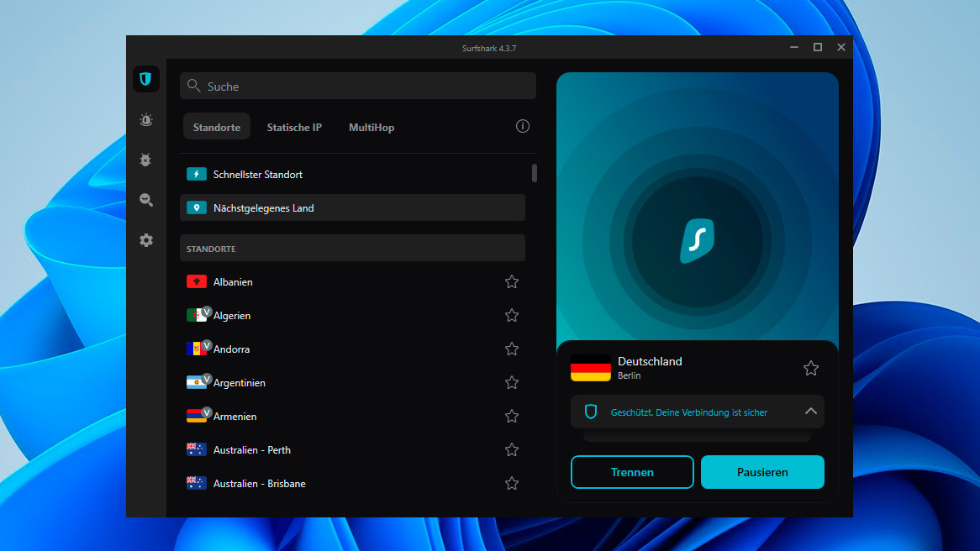The image size is (980, 551).
Task: Focus the Suche search field
Action: click(358, 87)
